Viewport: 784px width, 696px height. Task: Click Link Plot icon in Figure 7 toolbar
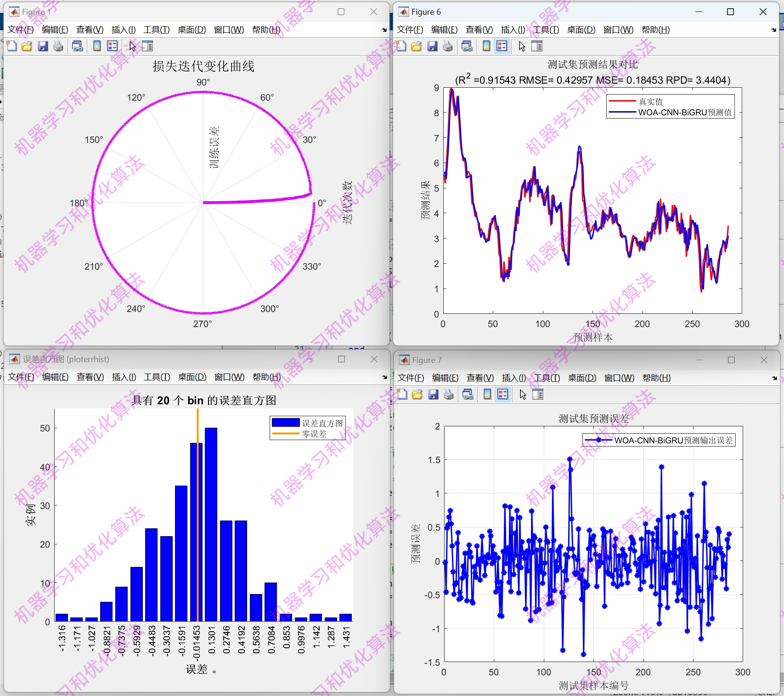point(468,394)
